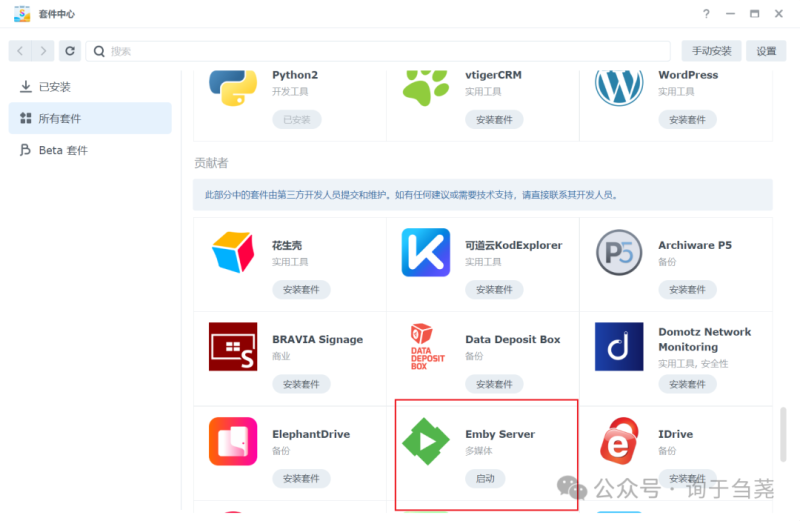Click the Python2 title text
800x521 pixels.
click(295, 75)
